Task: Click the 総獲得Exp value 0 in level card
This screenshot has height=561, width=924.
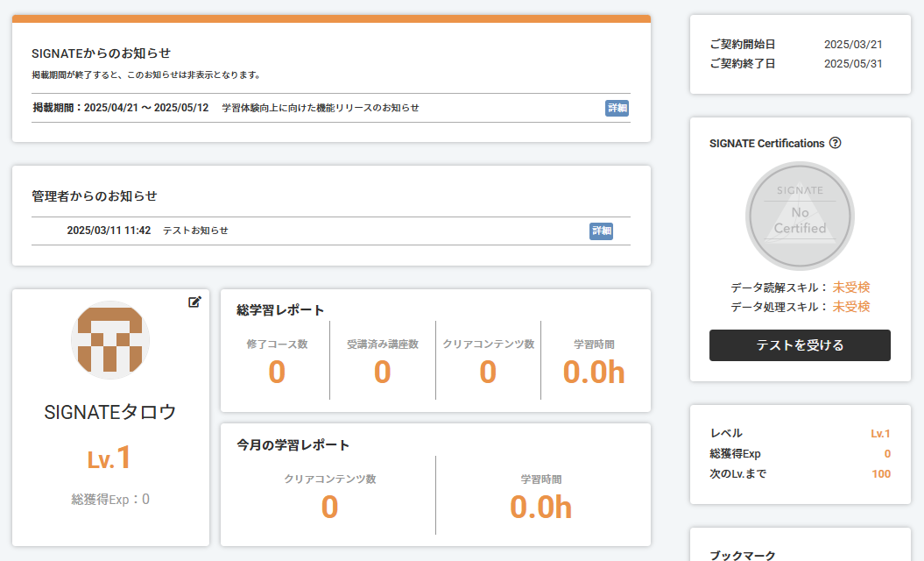Action: [x=887, y=454]
